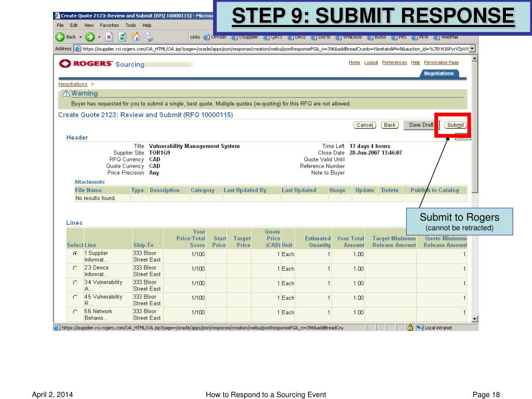Click the page icon in the status bar

click(x=57, y=328)
